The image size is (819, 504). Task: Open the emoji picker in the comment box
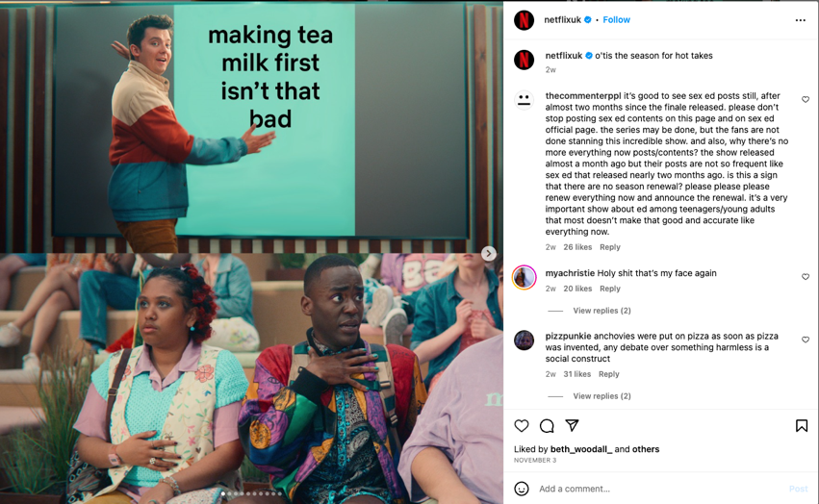point(522,489)
